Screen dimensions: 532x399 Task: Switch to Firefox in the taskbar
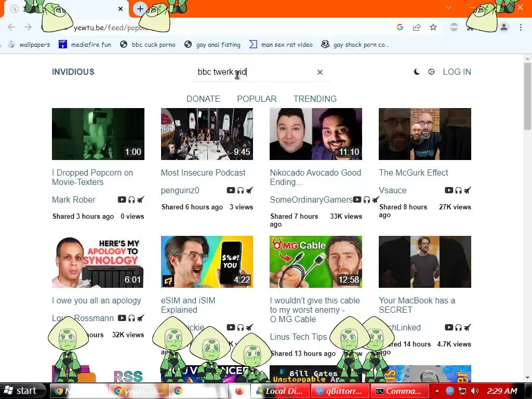pos(239,391)
